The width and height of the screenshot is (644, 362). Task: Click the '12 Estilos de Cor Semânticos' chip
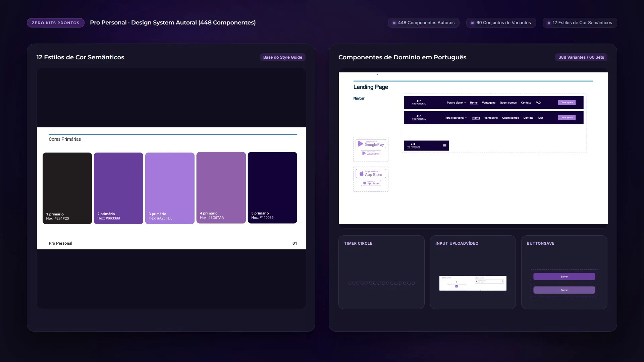pos(580,23)
